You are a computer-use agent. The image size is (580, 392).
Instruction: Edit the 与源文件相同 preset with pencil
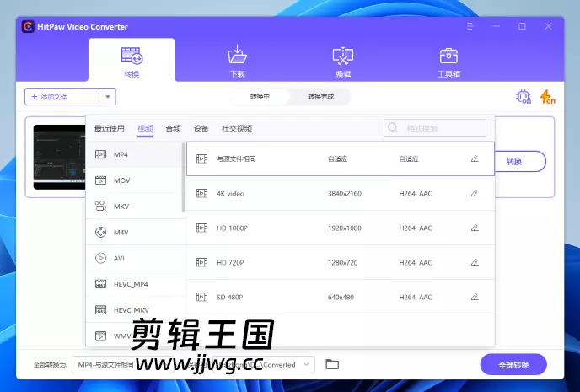pos(475,158)
